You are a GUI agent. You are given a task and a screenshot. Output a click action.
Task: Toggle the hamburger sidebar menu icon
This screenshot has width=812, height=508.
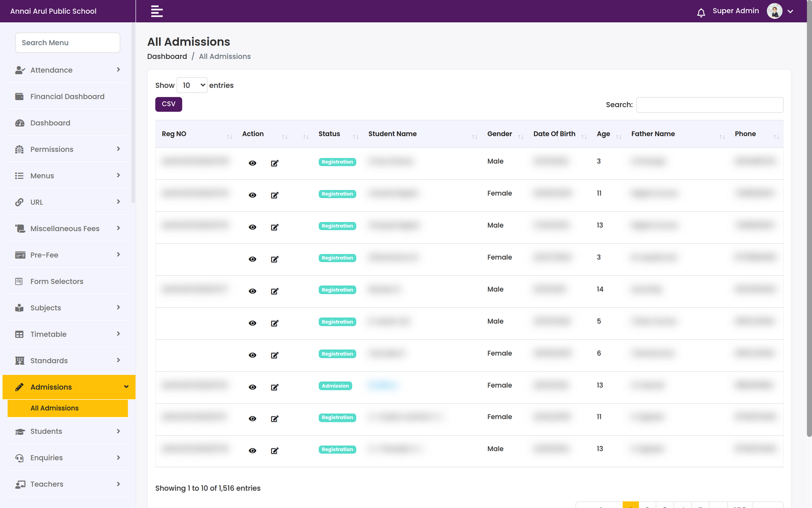click(x=157, y=11)
